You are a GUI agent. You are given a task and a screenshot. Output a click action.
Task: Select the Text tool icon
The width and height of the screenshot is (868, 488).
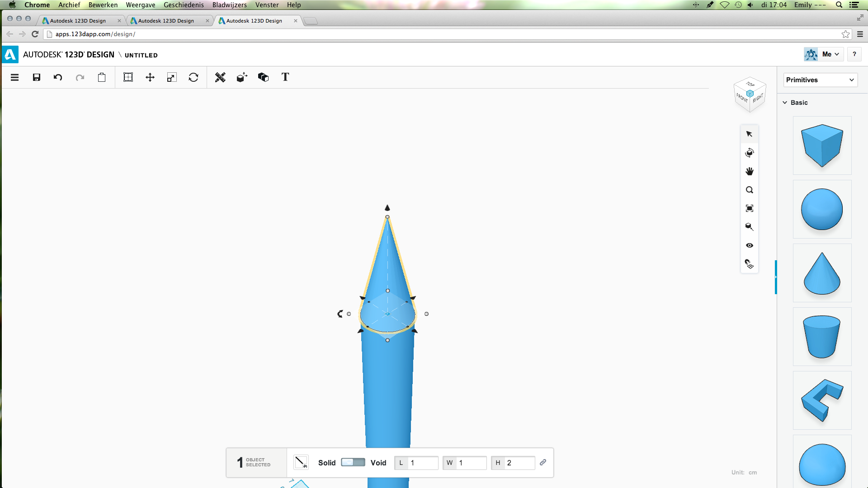[x=285, y=77]
